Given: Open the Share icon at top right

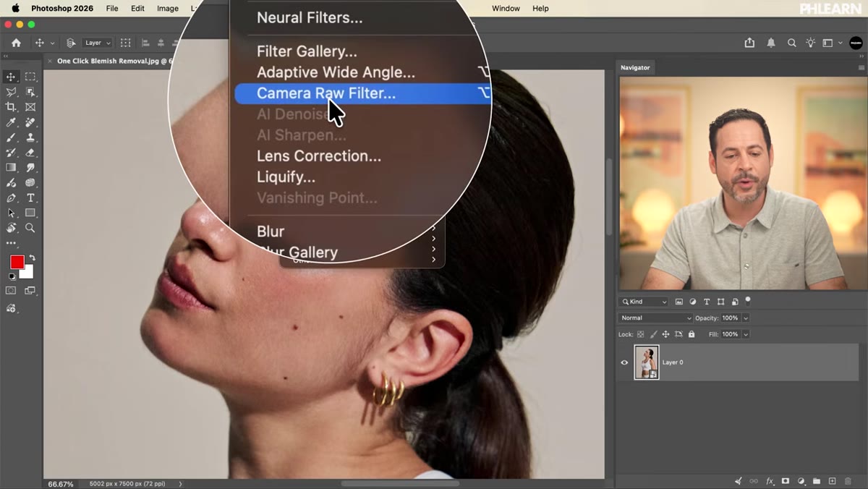Looking at the screenshot, I should click(749, 43).
